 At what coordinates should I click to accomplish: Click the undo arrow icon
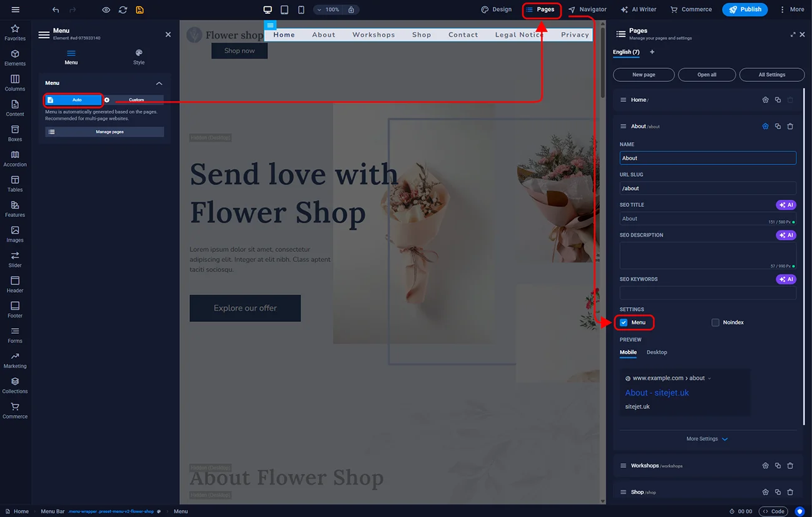56,10
